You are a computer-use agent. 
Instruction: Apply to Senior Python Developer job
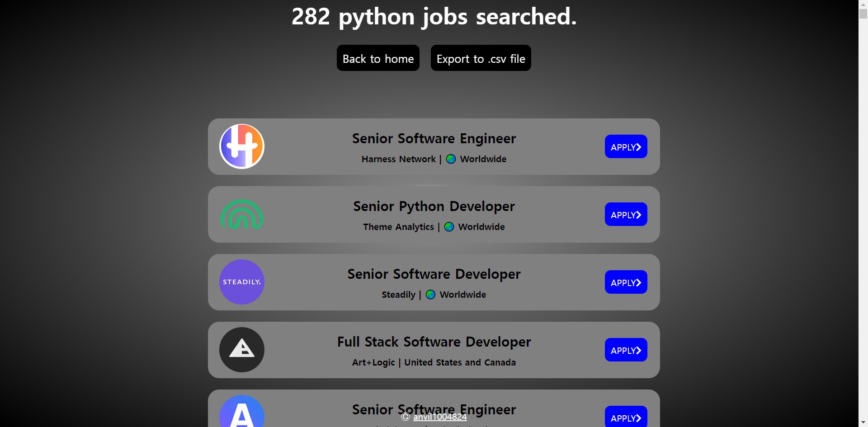point(626,214)
